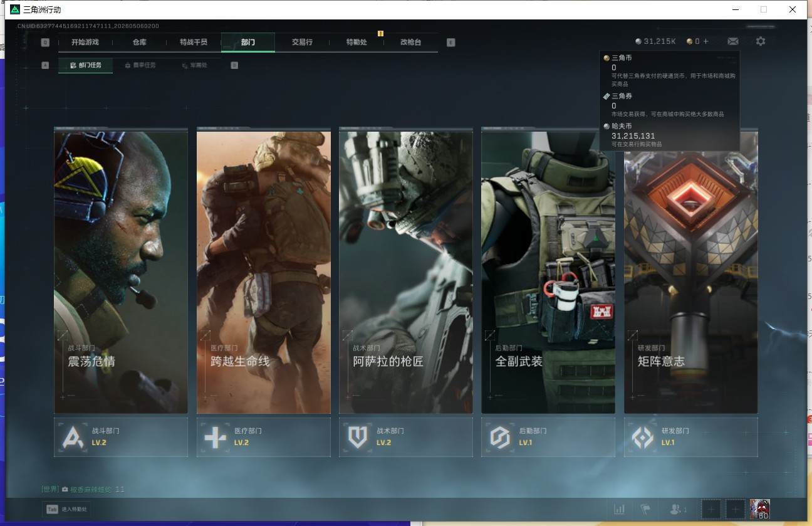Click the 三角洲行动 logo in the title bar
Screen dimensions: 812x526
[15, 9]
